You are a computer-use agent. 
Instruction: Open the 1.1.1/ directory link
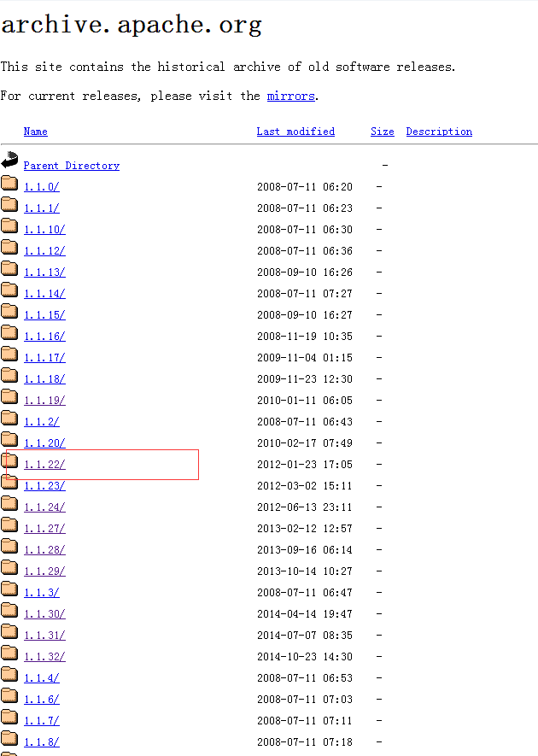point(42,208)
